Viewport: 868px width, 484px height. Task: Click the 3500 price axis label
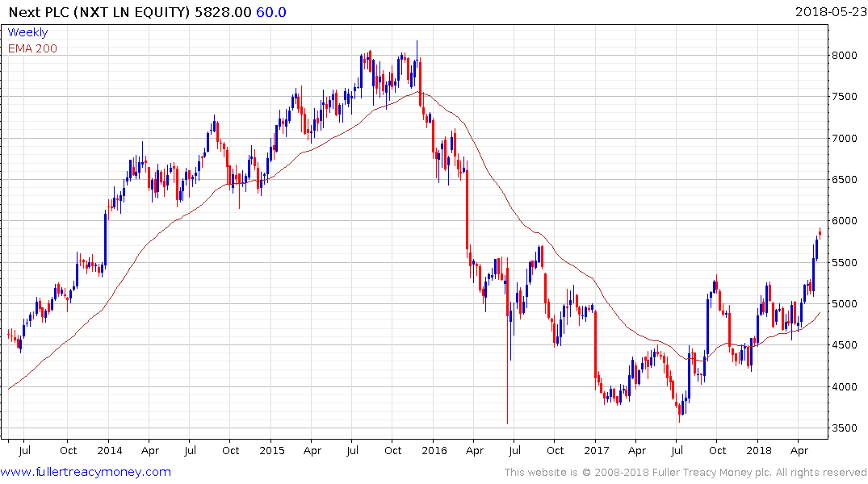click(x=845, y=428)
